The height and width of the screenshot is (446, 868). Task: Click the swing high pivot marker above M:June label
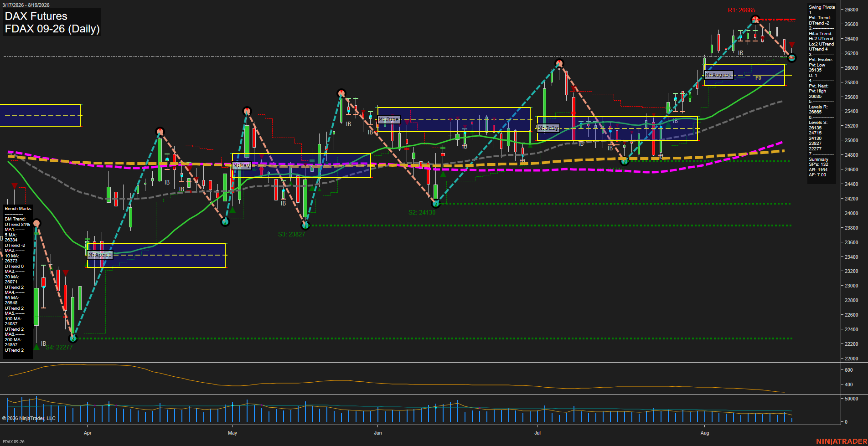[341, 93]
